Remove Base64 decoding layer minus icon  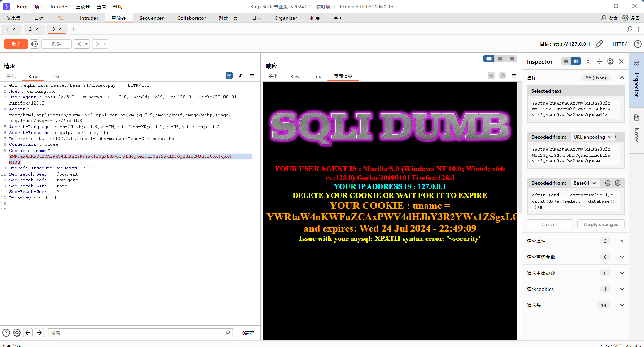click(x=608, y=183)
